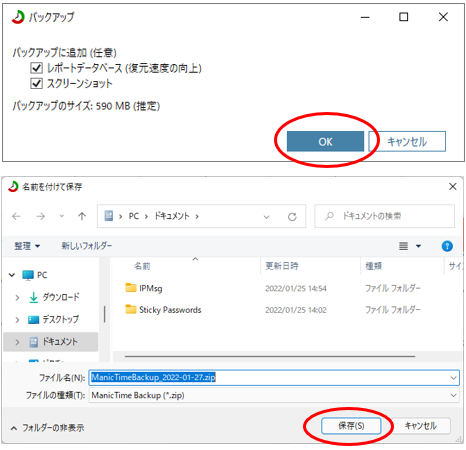Click the help question mark icon

pyautogui.click(x=447, y=246)
